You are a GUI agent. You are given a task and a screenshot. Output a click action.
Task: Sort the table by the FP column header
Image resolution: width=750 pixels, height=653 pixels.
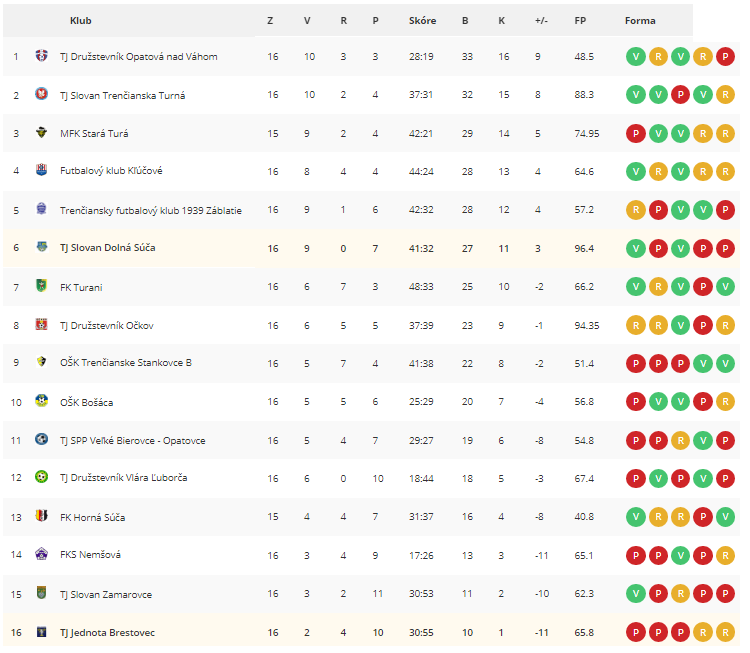[x=580, y=21]
